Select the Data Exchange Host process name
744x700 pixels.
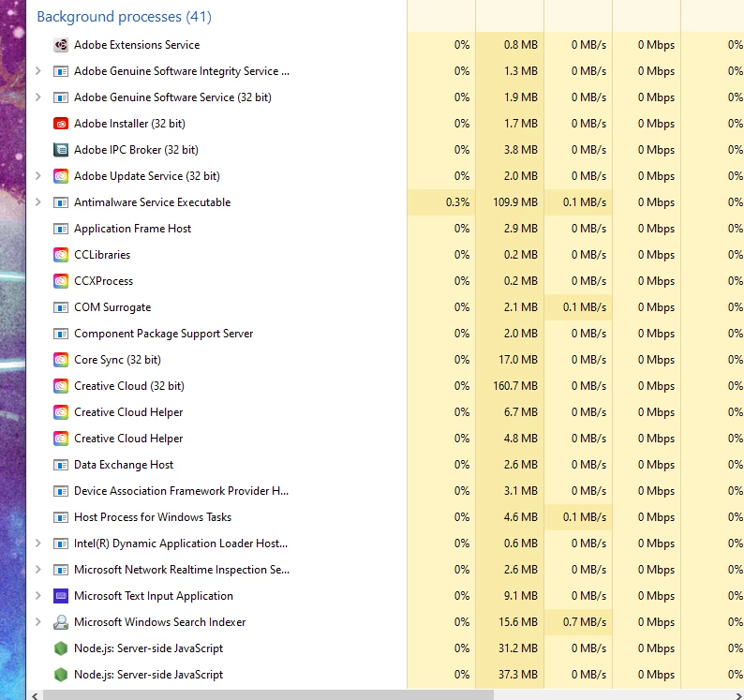[x=124, y=465]
